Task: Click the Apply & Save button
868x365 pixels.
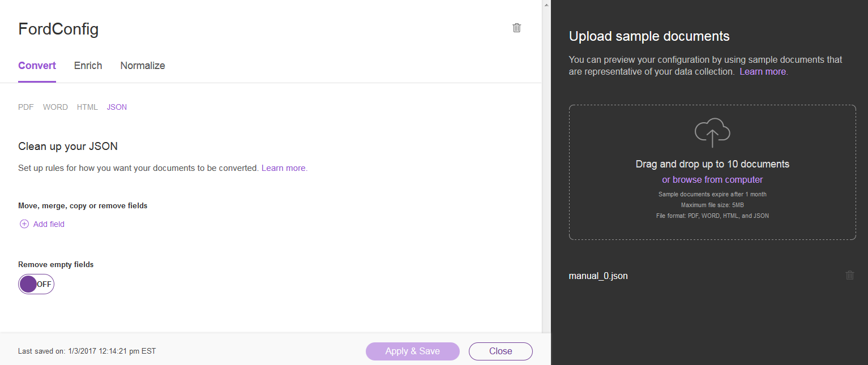Action: click(413, 351)
